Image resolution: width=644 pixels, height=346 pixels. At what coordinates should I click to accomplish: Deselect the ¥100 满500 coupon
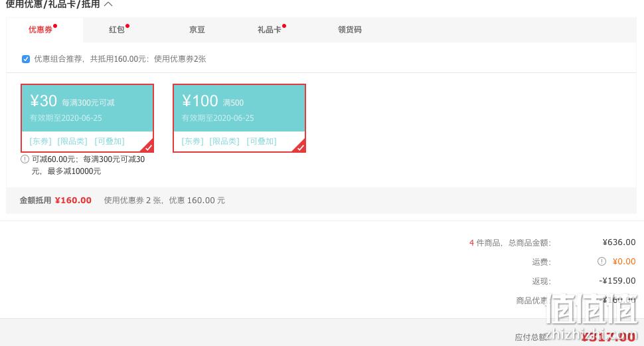click(240, 118)
